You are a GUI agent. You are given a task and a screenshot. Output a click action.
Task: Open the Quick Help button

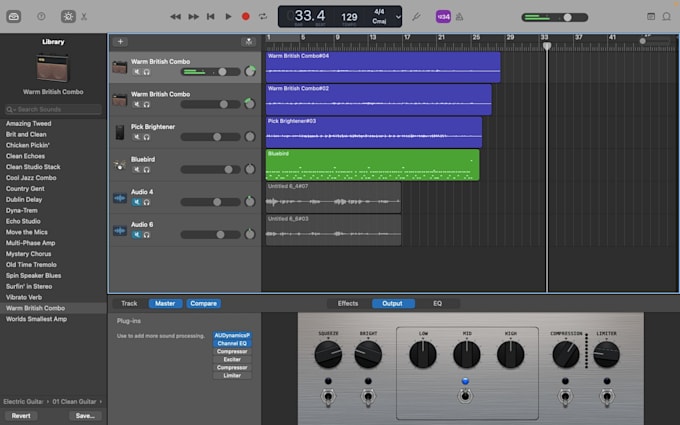click(x=41, y=16)
